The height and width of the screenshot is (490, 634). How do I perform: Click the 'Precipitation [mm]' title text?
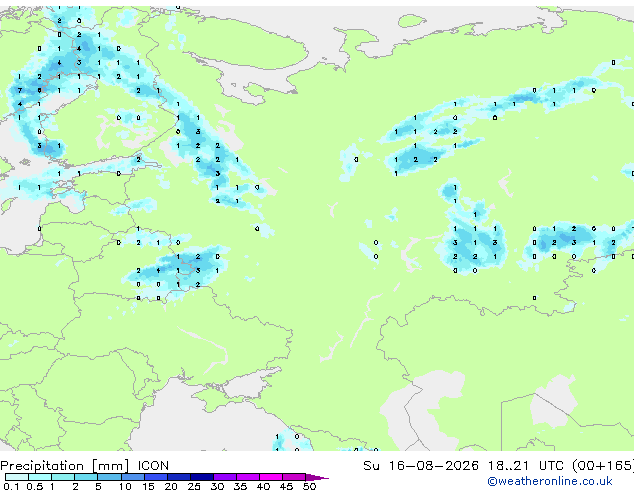pyautogui.click(x=65, y=466)
